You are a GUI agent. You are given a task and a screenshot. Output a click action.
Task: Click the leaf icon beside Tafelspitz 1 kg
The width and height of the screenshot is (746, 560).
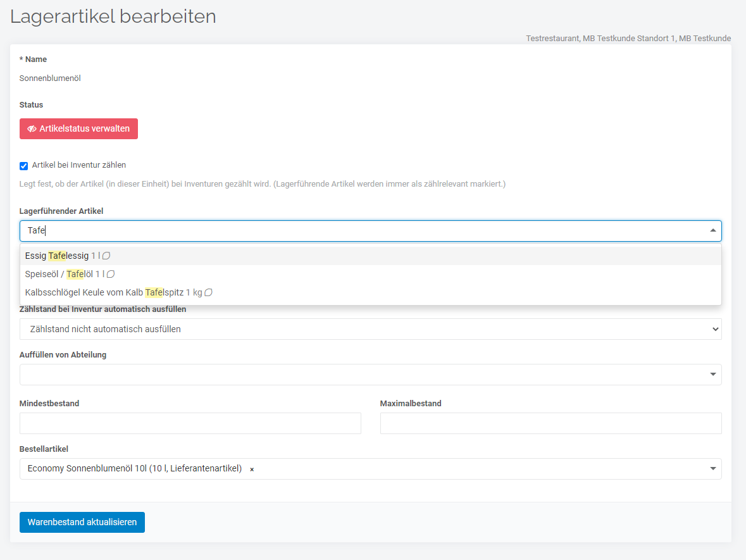[x=208, y=292]
